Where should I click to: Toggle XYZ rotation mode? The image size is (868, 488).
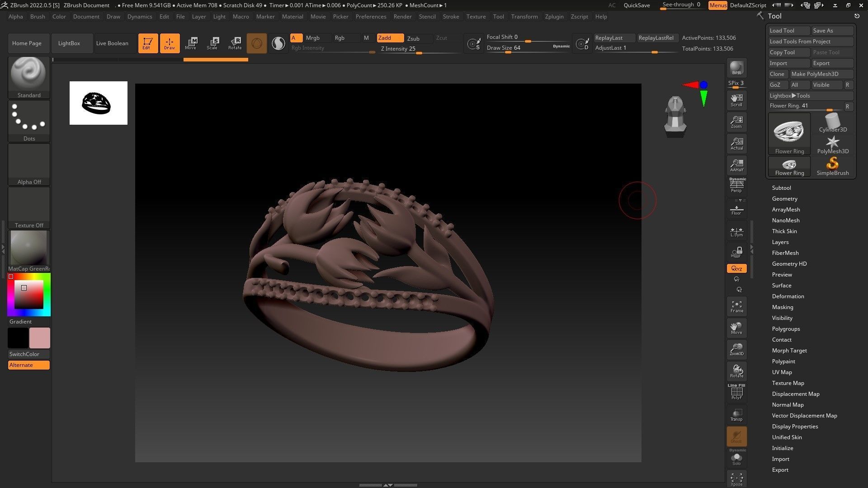click(x=736, y=268)
